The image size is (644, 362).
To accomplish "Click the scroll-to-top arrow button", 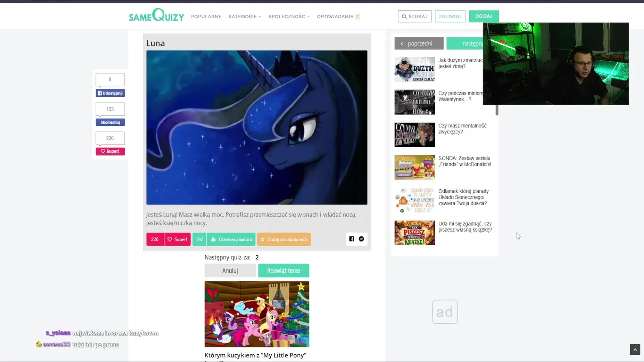I will 635,349.
